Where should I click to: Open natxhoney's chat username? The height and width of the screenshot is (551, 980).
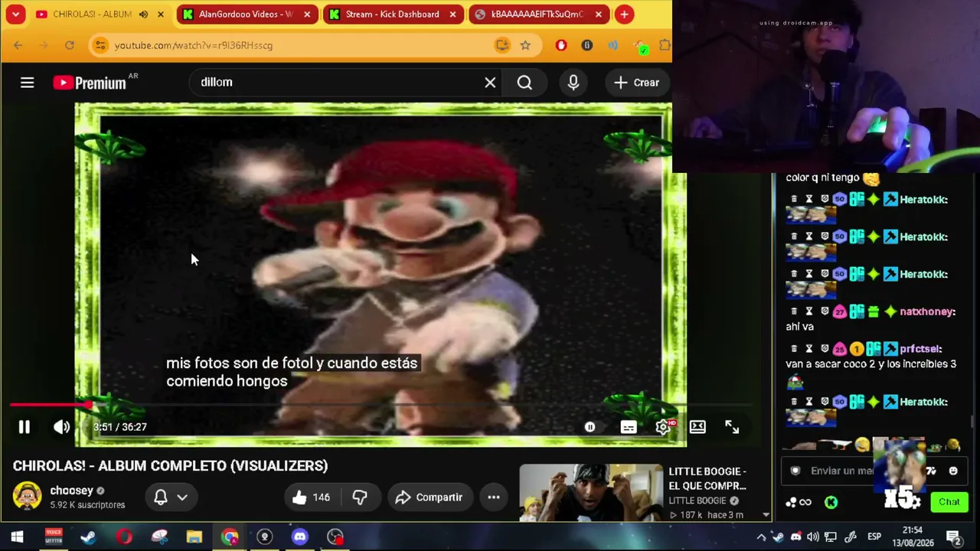point(928,311)
